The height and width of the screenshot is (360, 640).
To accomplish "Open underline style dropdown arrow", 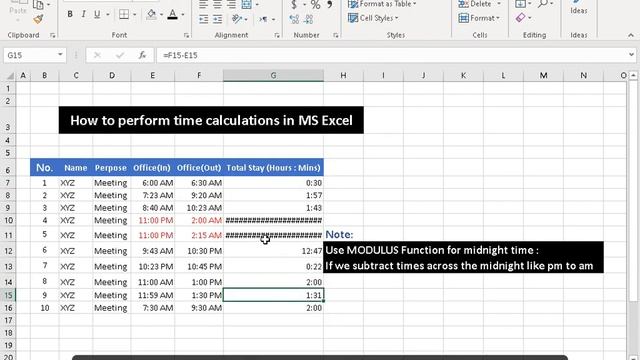I will click(108, 15).
